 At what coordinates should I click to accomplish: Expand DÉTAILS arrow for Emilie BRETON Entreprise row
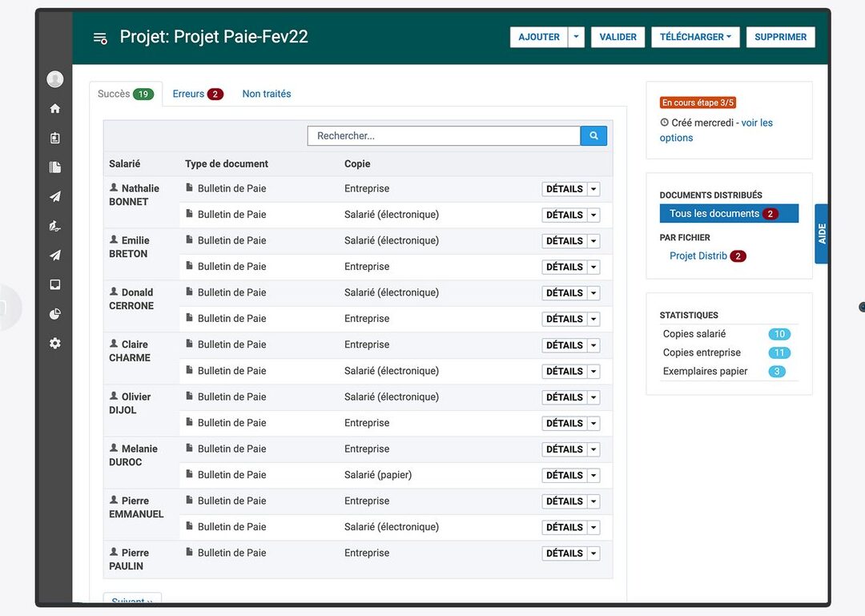point(593,268)
